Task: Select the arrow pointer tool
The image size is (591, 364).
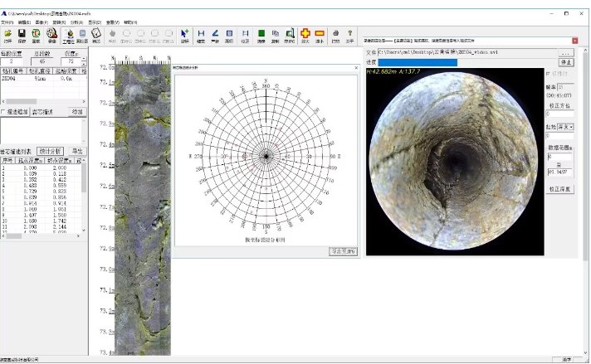Action: click(x=184, y=34)
